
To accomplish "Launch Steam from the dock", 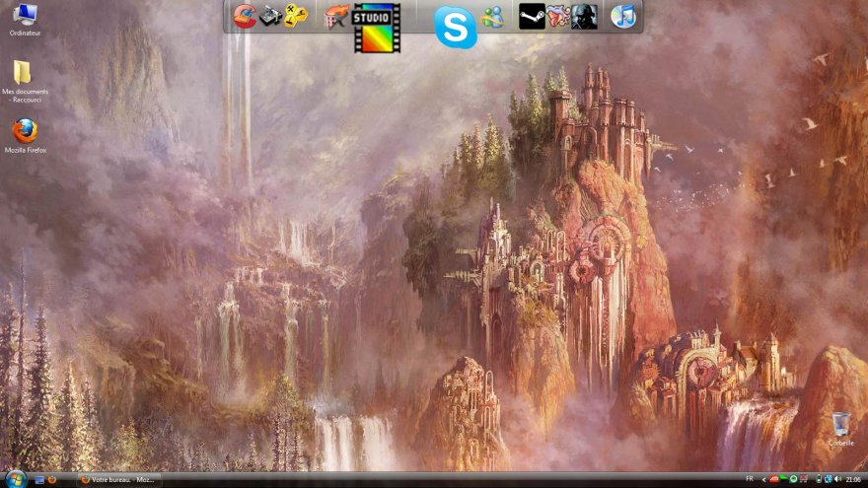I will coord(532,17).
